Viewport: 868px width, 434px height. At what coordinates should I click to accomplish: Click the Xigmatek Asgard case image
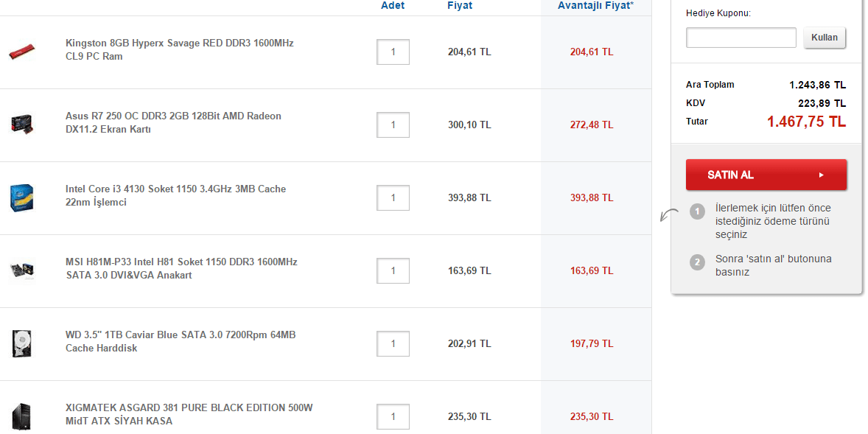coord(21,416)
